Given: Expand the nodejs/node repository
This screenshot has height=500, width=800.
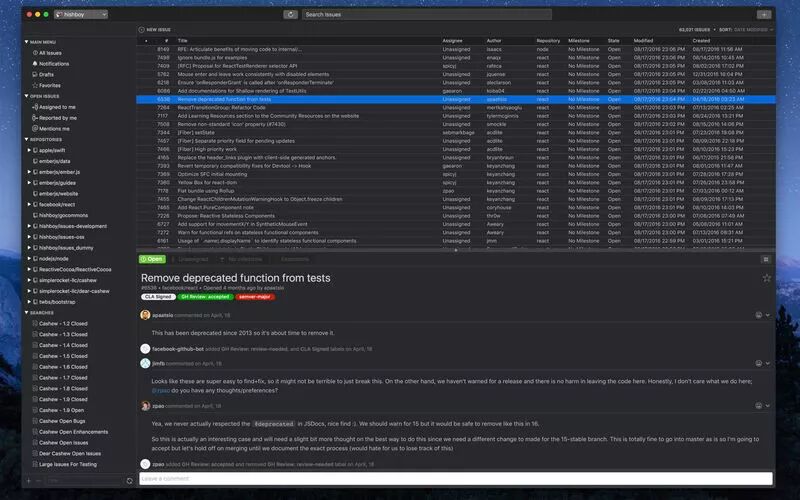Looking at the screenshot, I should (x=29, y=259).
